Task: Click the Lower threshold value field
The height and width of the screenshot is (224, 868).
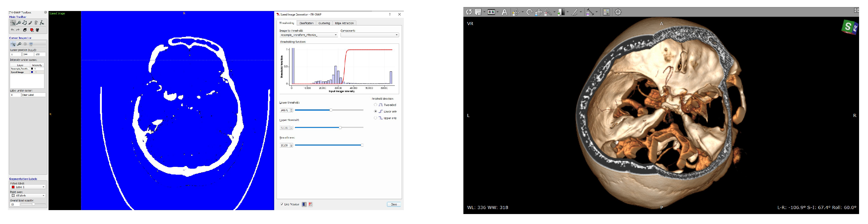Action: [x=284, y=110]
